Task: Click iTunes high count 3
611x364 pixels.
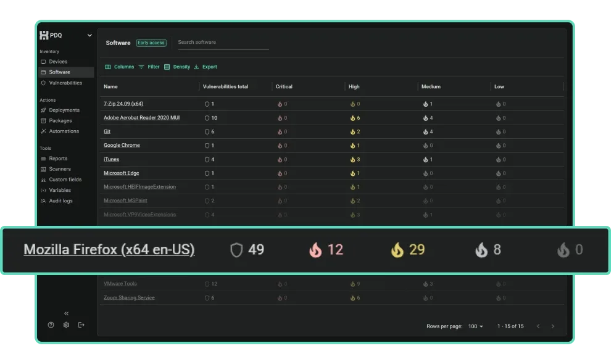Action: [355, 159]
